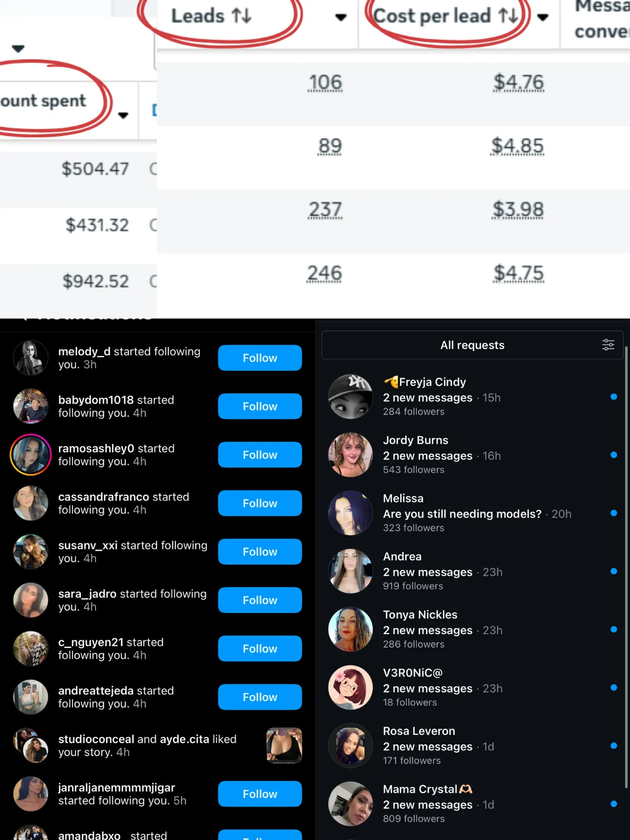Sort by Leads arrows icon
This screenshot has width=630, height=840.
coord(242,16)
